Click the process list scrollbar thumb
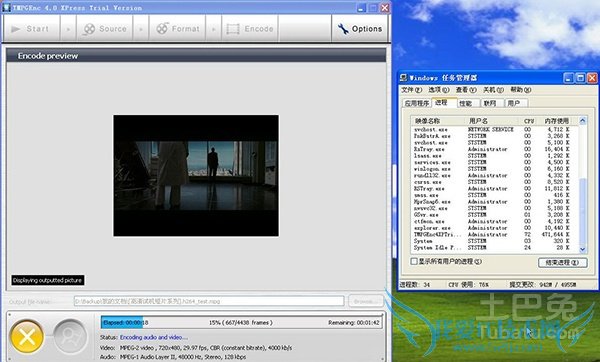The image size is (600, 362). pos(582,212)
